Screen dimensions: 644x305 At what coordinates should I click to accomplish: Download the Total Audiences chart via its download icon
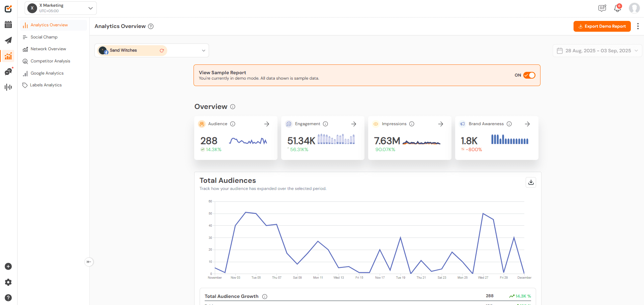[531, 182]
